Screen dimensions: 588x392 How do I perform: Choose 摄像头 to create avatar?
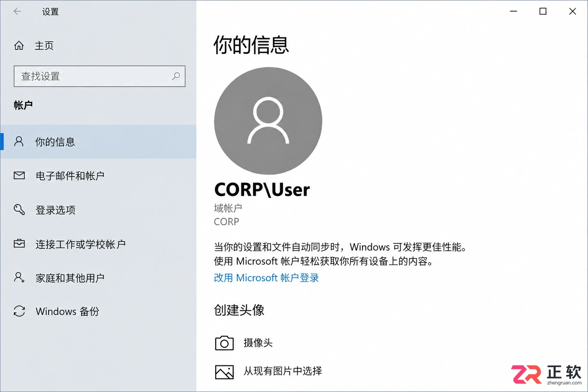258,343
